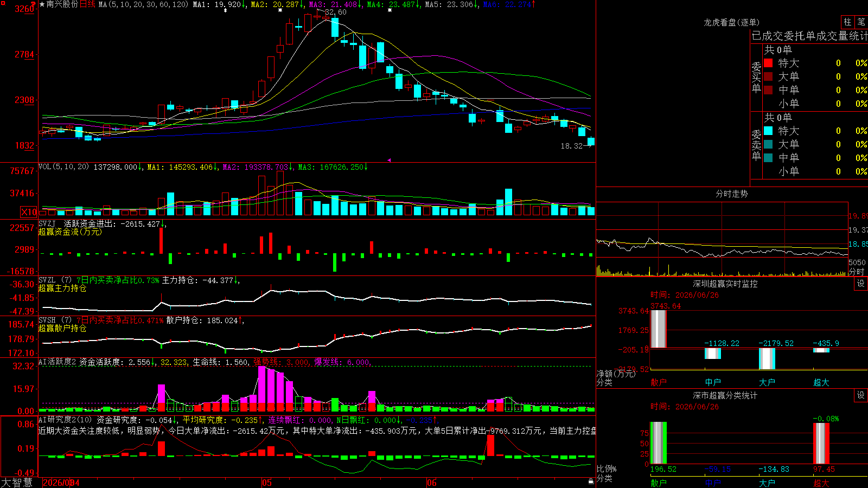868x488 pixels.
Task: Select 大户 category in 深市超赢分类统计
Action: click(767, 483)
